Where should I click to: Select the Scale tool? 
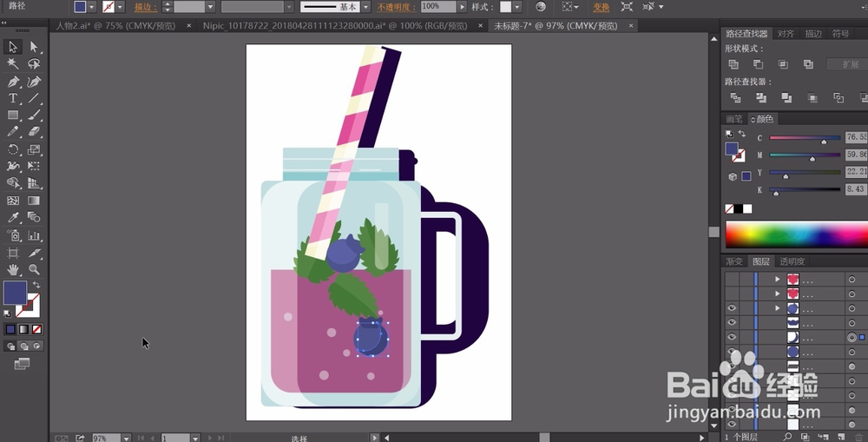pyautogui.click(x=34, y=149)
